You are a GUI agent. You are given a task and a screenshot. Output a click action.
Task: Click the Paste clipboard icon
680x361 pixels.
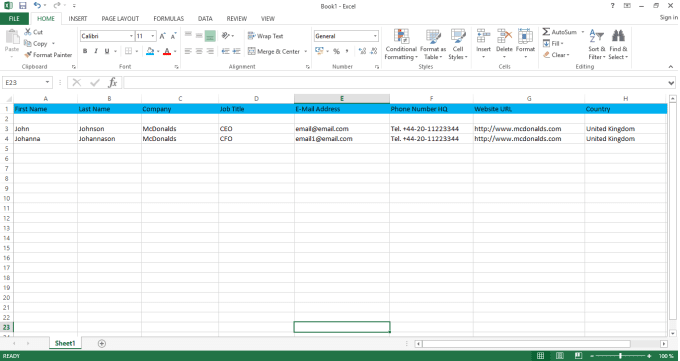[x=12, y=37]
